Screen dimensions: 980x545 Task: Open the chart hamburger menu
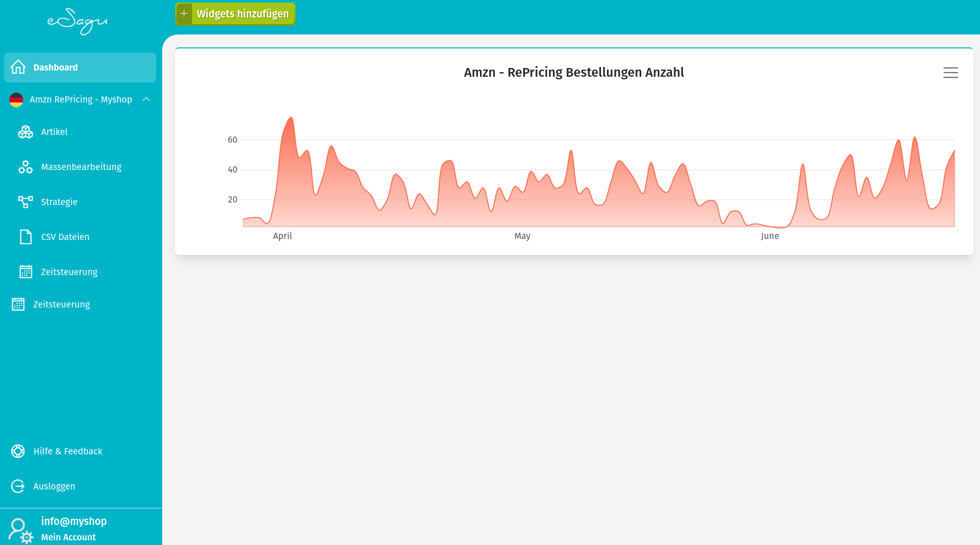(x=951, y=73)
